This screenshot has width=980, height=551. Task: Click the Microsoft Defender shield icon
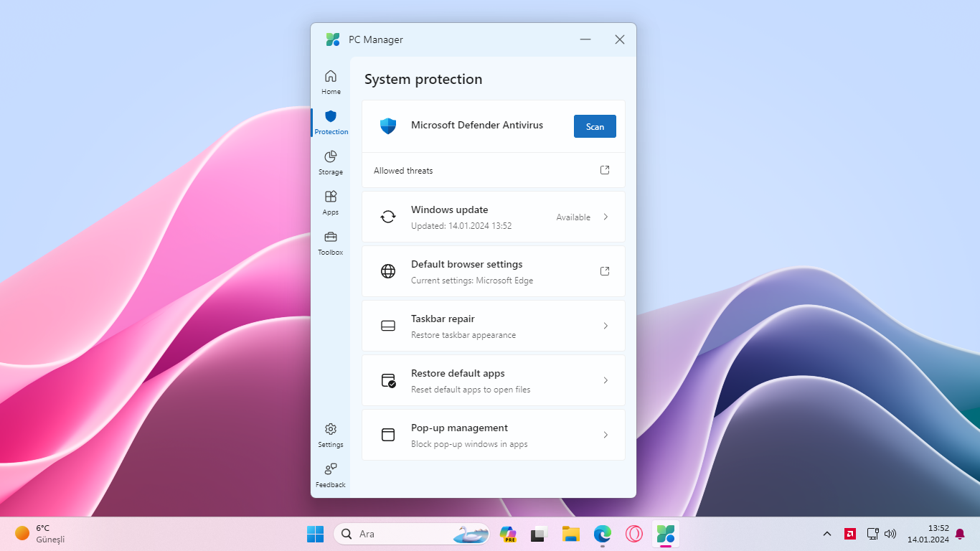[388, 126]
